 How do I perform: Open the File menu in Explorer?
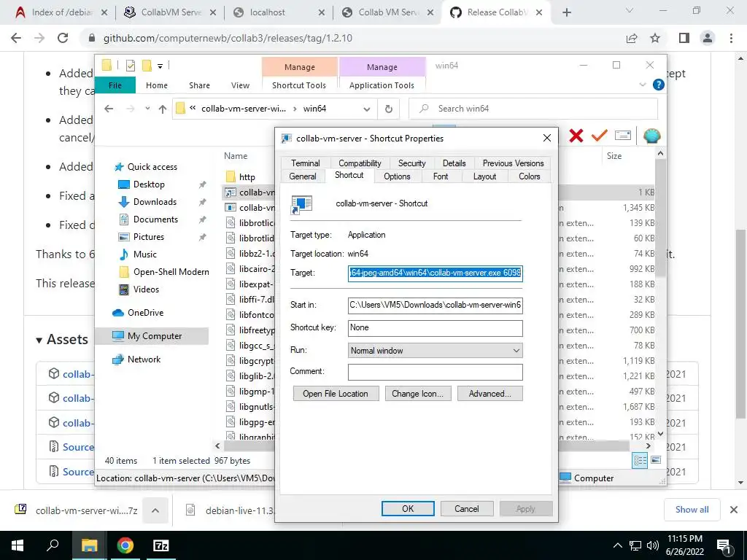(115, 85)
